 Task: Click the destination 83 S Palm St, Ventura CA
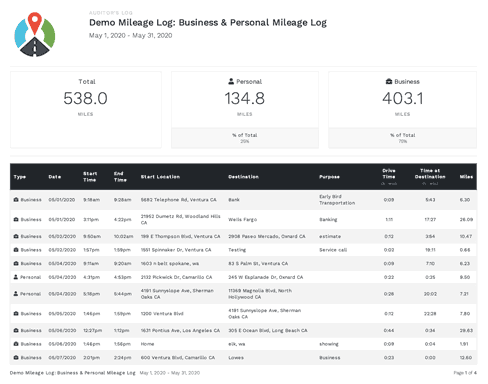click(x=258, y=263)
